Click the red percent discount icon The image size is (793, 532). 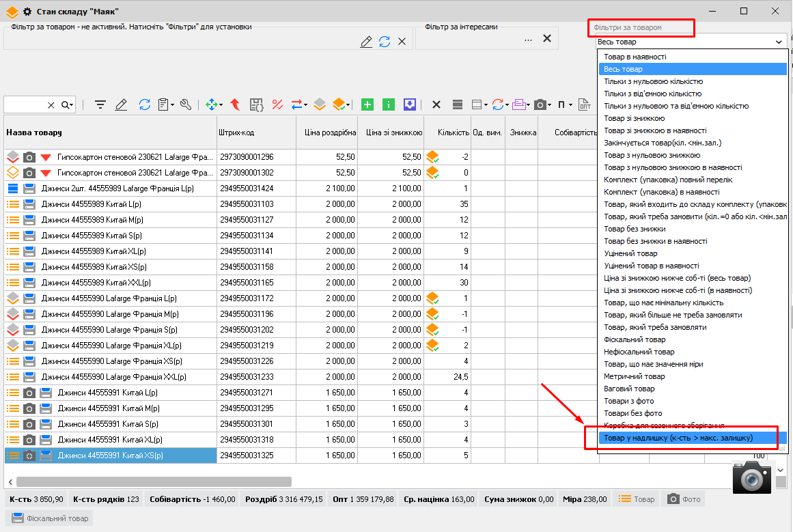(x=277, y=104)
